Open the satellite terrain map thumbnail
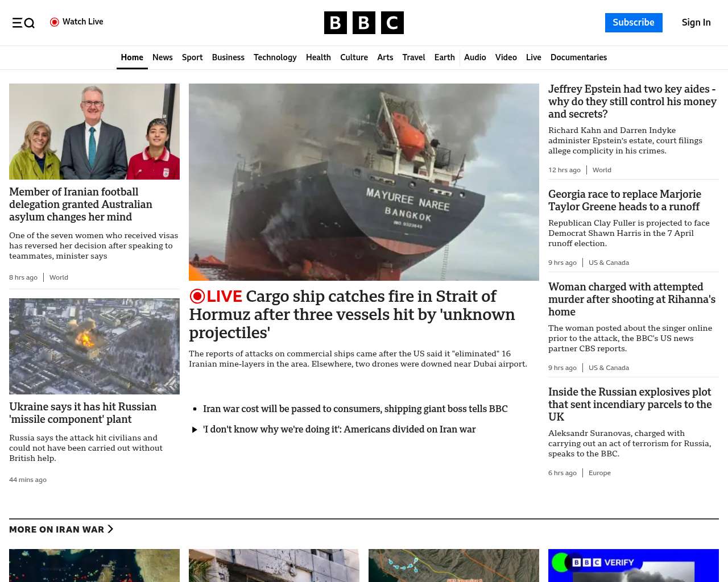 coord(454,566)
